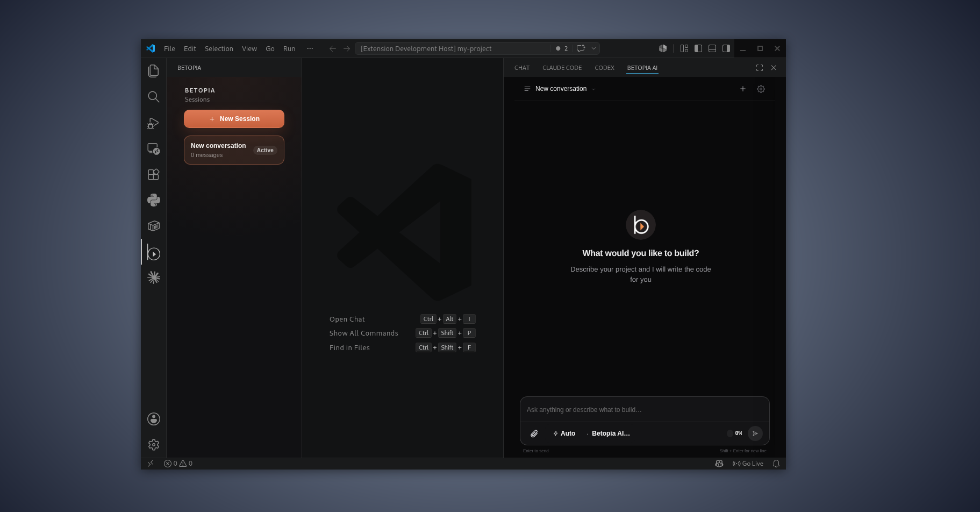This screenshot has height=512, width=980.
Task: Click the 2 running indicator in title bar
Action: tap(562, 48)
